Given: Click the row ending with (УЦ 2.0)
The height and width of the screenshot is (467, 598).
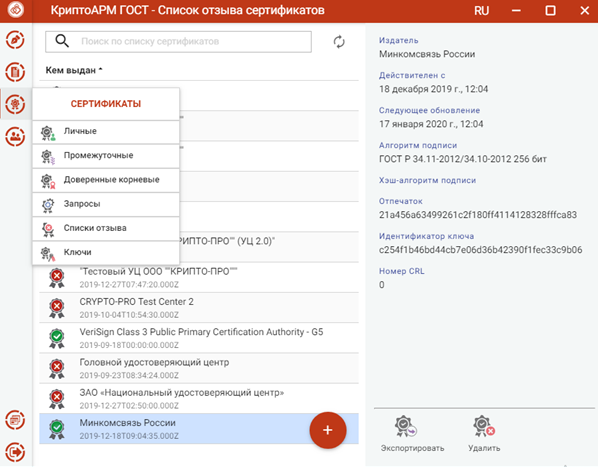Looking at the screenshot, I should pos(269,247).
